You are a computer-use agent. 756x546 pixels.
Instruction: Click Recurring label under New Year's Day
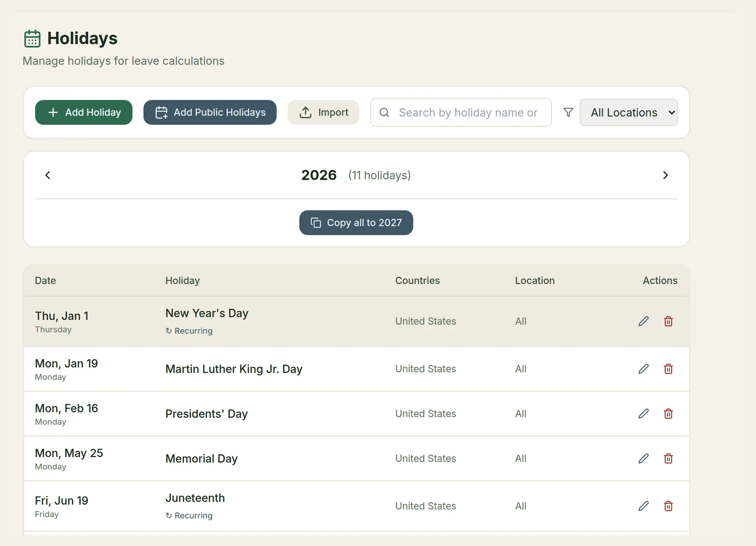pyautogui.click(x=189, y=331)
